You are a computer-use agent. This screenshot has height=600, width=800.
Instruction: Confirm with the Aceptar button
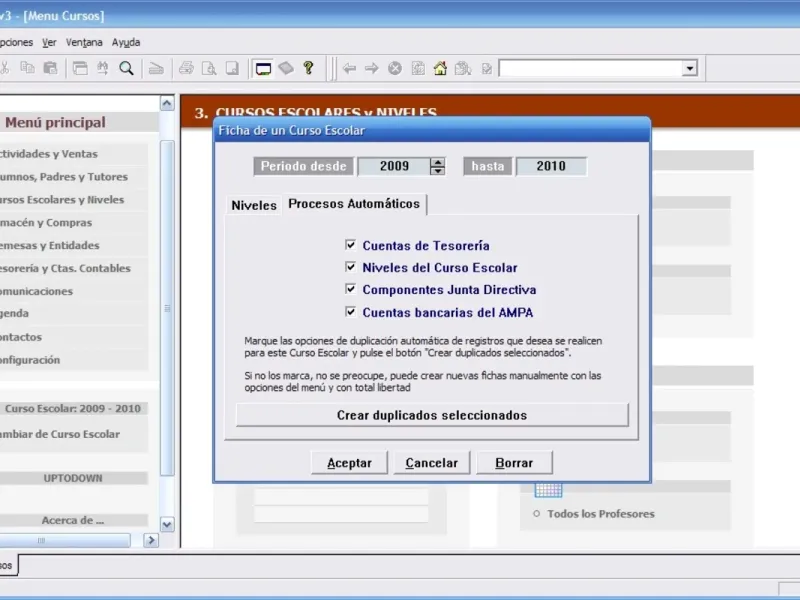[349, 462]
